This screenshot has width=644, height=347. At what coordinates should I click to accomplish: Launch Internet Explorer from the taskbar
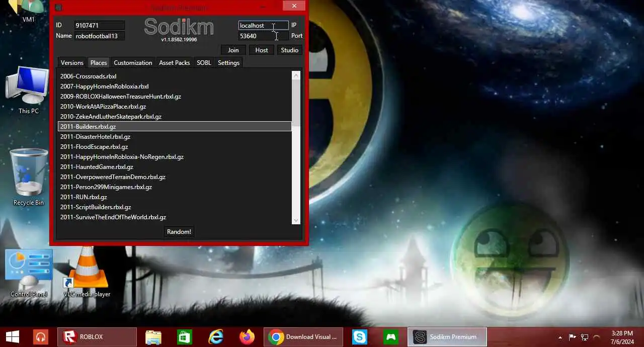pyautogui.click(x=216, y=337)
